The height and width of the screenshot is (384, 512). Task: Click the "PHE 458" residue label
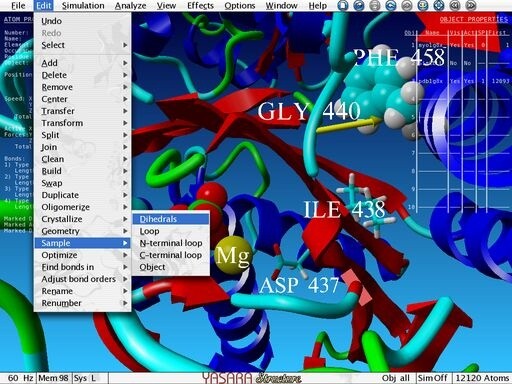[x=399, y=57]
